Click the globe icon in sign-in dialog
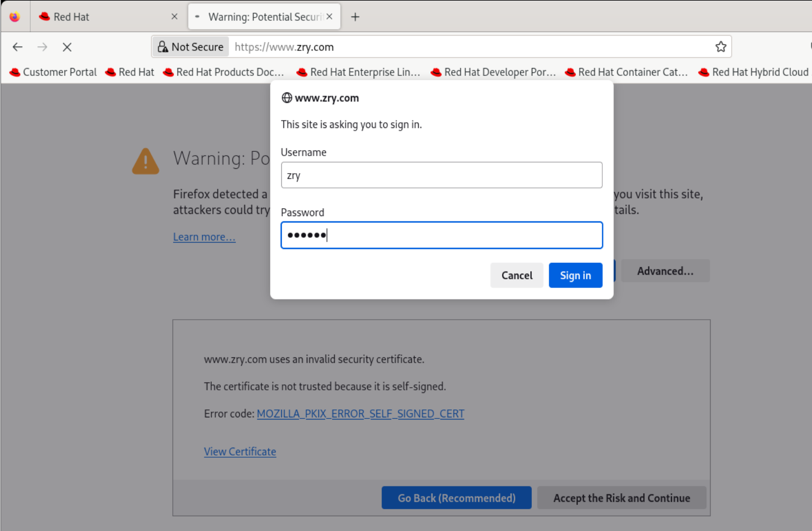This screenshot has width=812, height=531. 287,98
